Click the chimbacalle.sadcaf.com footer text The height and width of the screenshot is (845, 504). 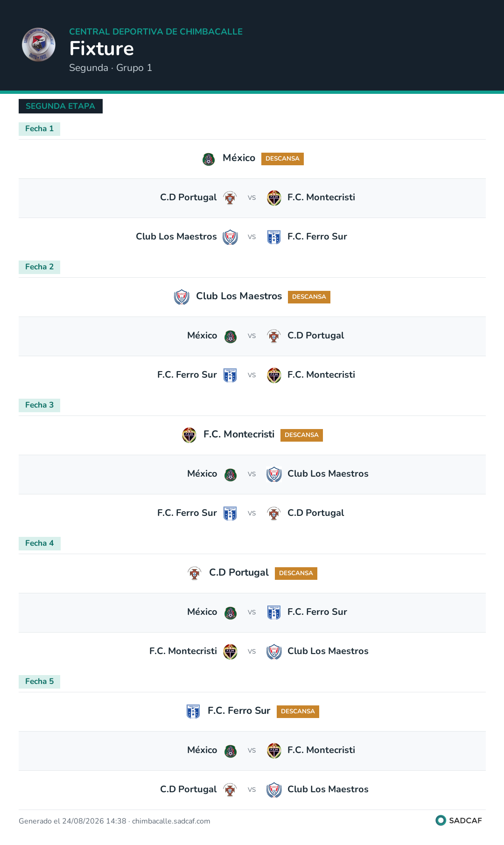tap(171, 821)
